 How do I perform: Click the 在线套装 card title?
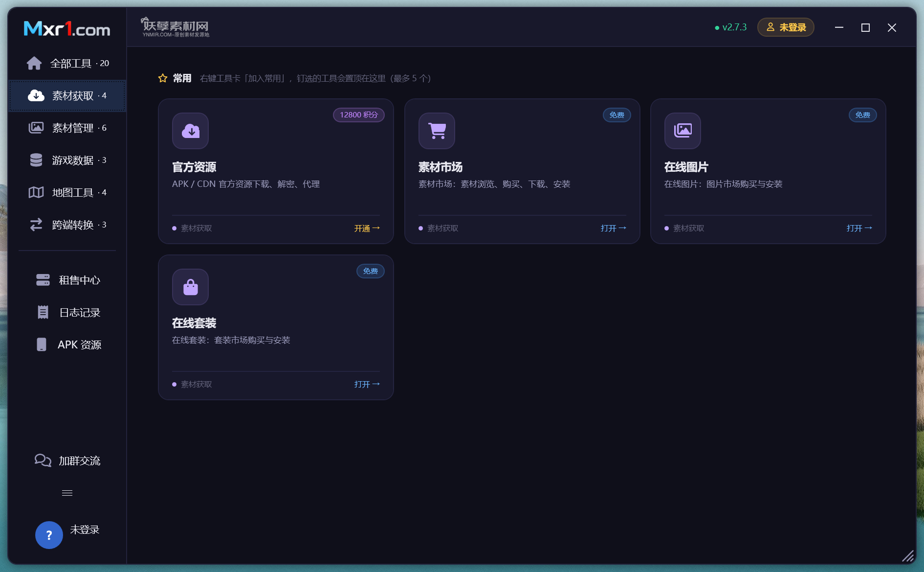coord(194,323)
